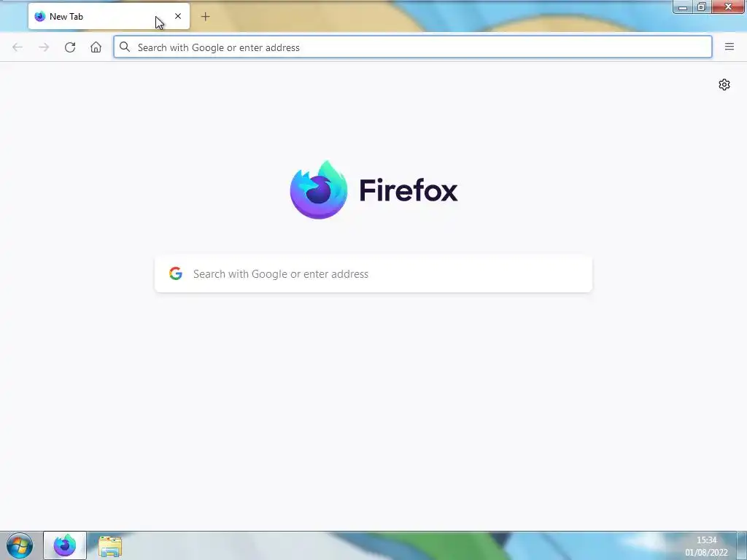Focus the center Google search box
The height and width of the screenshot is (560, 747).
point(373,274)
